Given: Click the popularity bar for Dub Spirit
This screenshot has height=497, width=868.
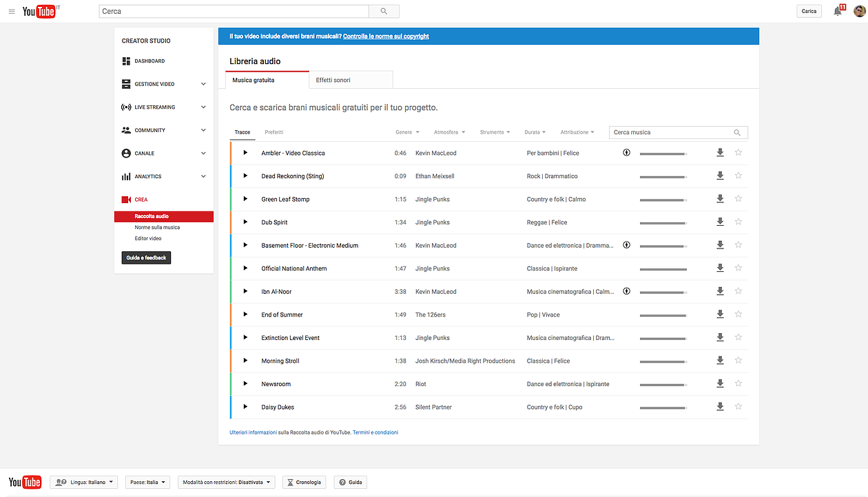Looking at the screenshot, I should click(x=663, y=223).
